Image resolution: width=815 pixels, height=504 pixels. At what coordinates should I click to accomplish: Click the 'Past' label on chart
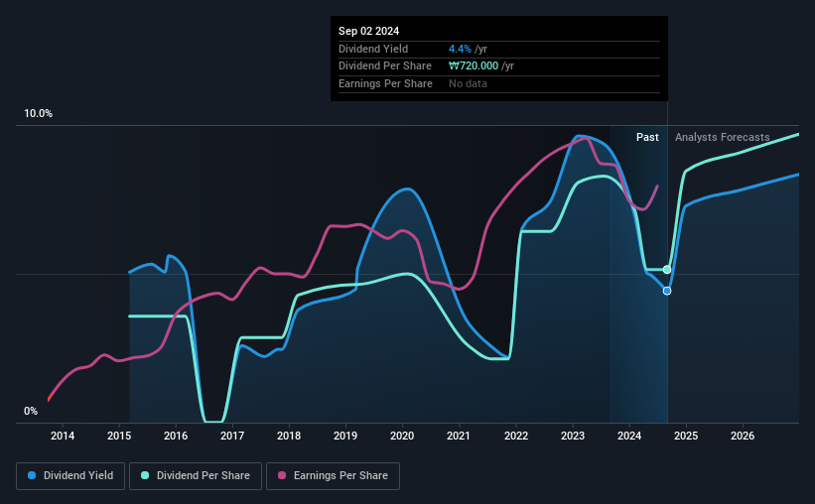(x=647, y=137)
